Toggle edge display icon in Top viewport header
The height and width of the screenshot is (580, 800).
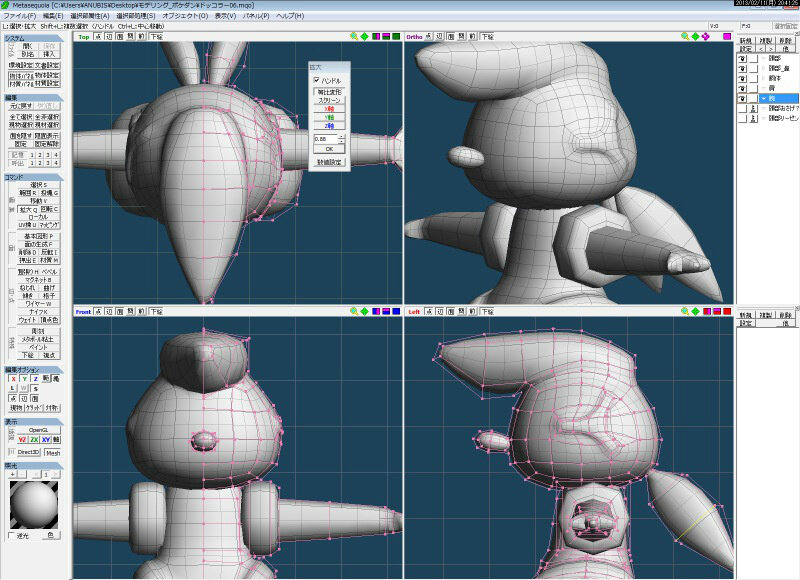pos(109,37)
